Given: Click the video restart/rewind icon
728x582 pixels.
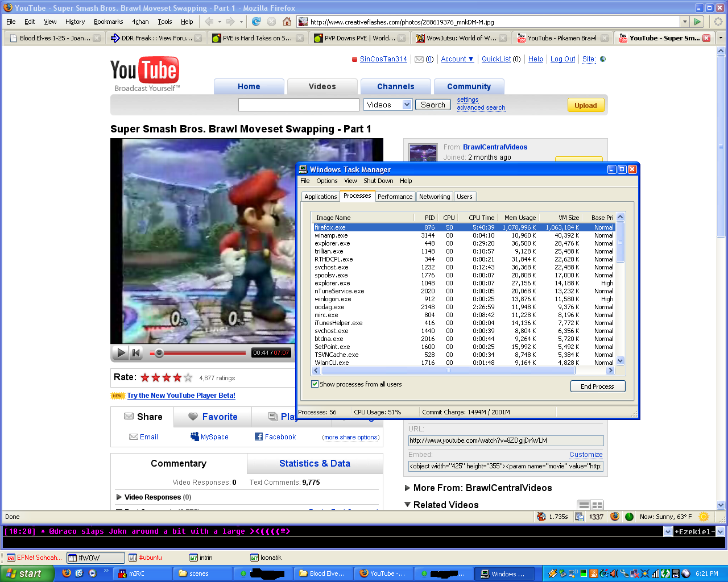Looking at the screenshot, I should (136, 353).
